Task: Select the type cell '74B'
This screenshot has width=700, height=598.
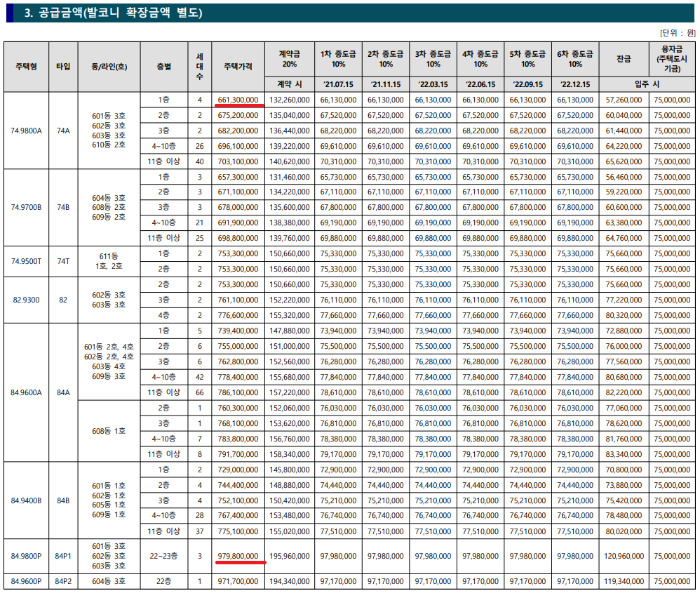Action: click(x=63, y=207)
